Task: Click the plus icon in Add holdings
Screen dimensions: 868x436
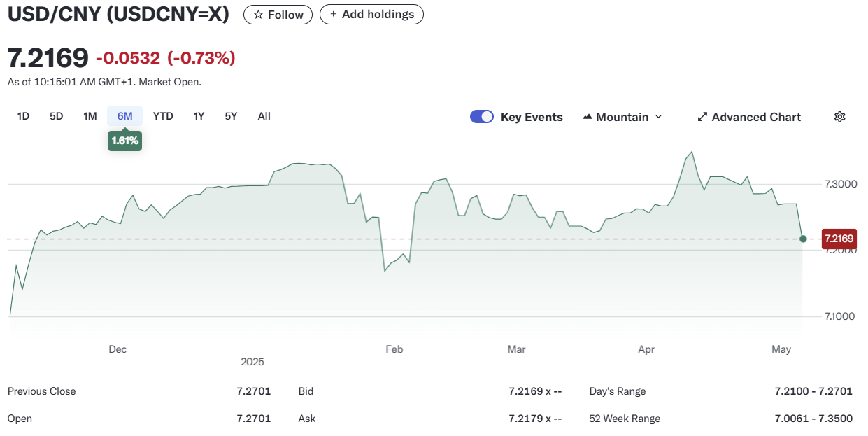Action: click(333, 15)
